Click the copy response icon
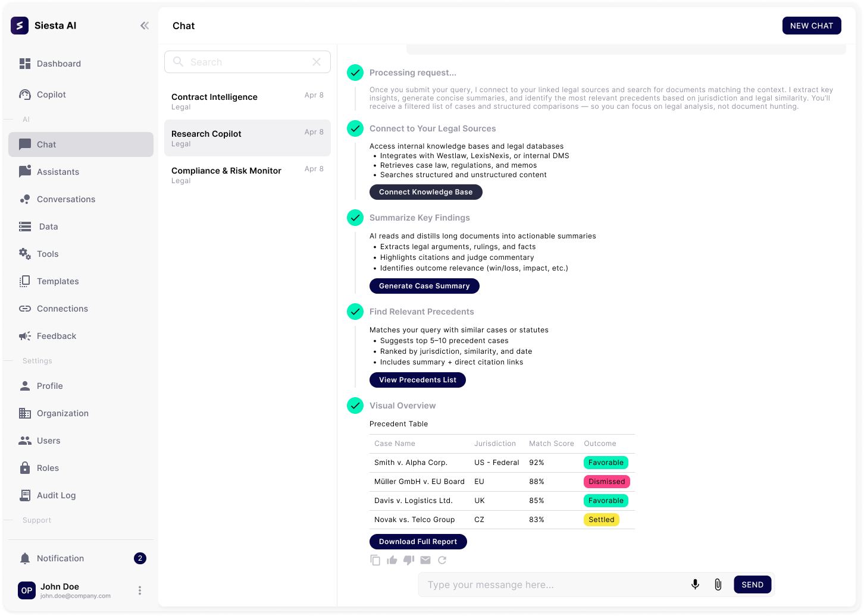The width and height of the screenshot is (864, 616). (x=375, y=560)
